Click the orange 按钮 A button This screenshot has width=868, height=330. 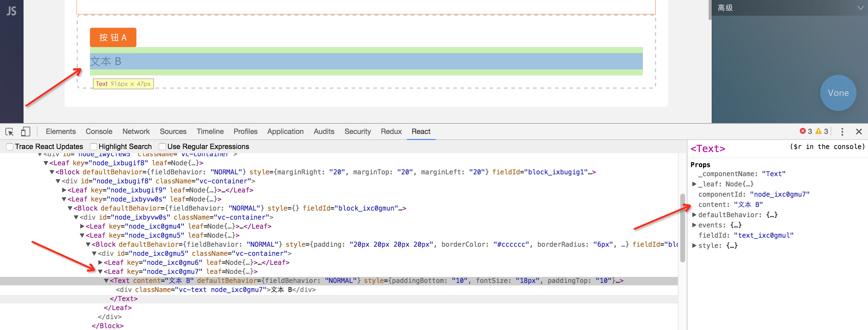(x=113, y=37)
